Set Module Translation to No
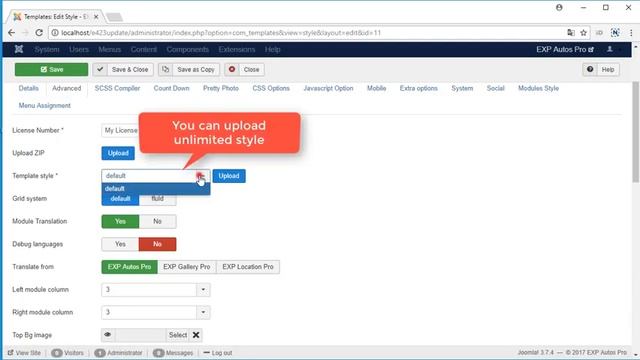The height and width of the screenshot is (360, 640). 158,221
